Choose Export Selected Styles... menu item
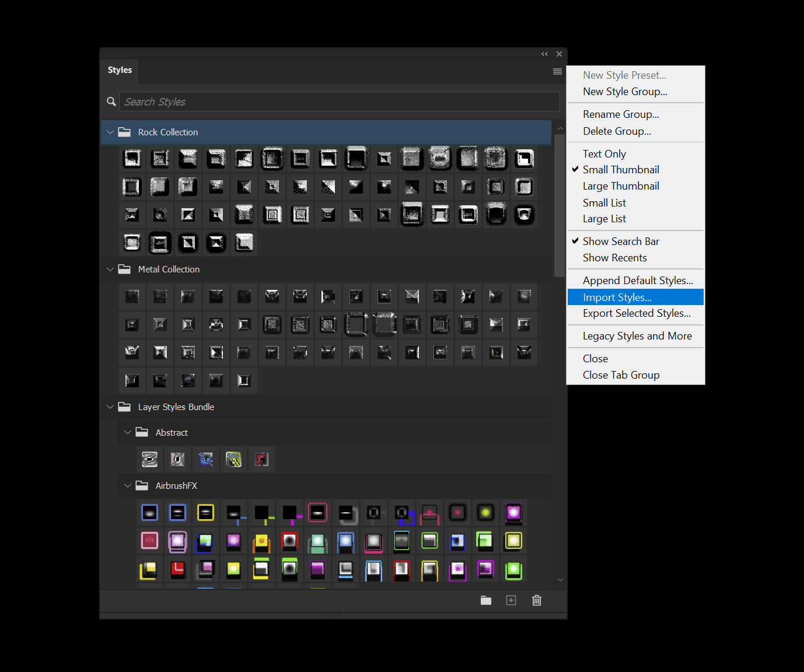 [636, 313]
